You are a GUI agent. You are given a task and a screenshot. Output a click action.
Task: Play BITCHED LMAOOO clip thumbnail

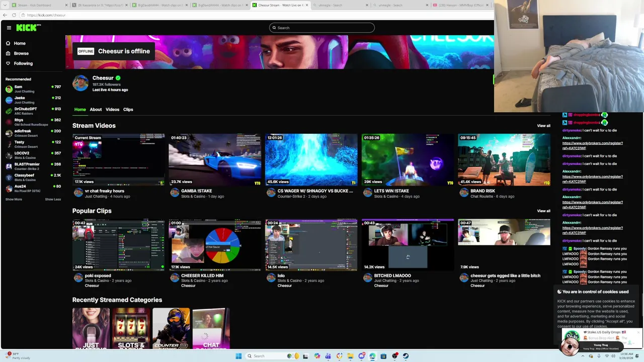click(x=408, y=245)
